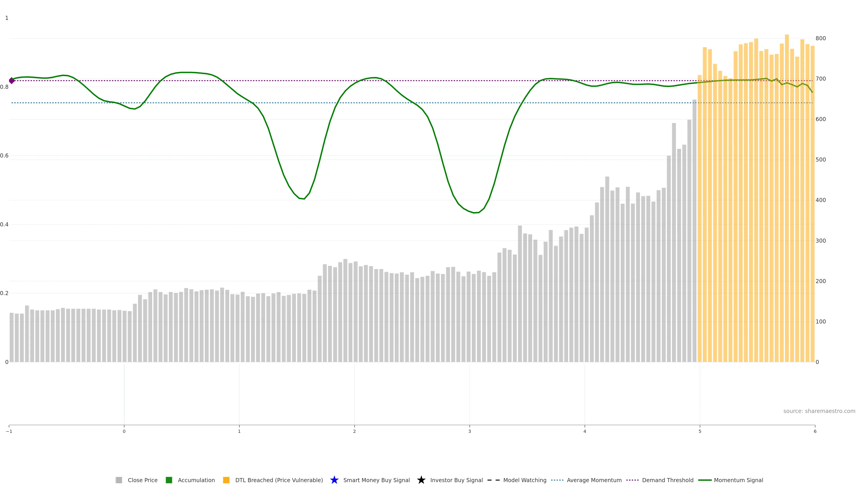Click the left axis 0.6 momentum label
The width and height of the screenshot is (868, 488).
tap(4, 156)
